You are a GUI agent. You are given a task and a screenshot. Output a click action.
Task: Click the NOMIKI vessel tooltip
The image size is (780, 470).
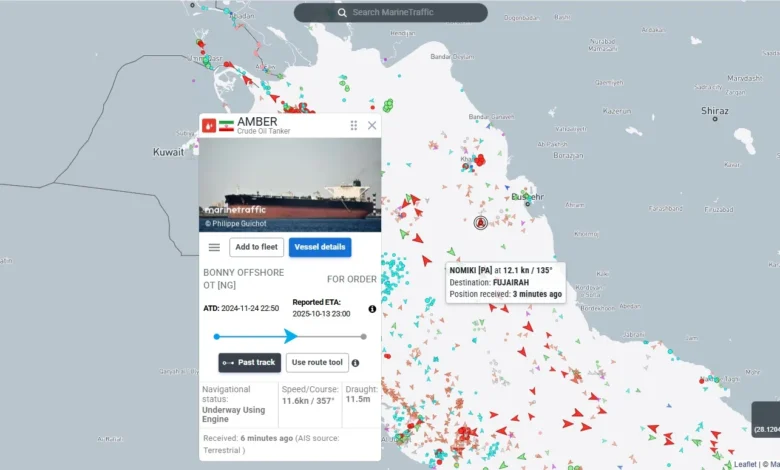tap(505, 282)
